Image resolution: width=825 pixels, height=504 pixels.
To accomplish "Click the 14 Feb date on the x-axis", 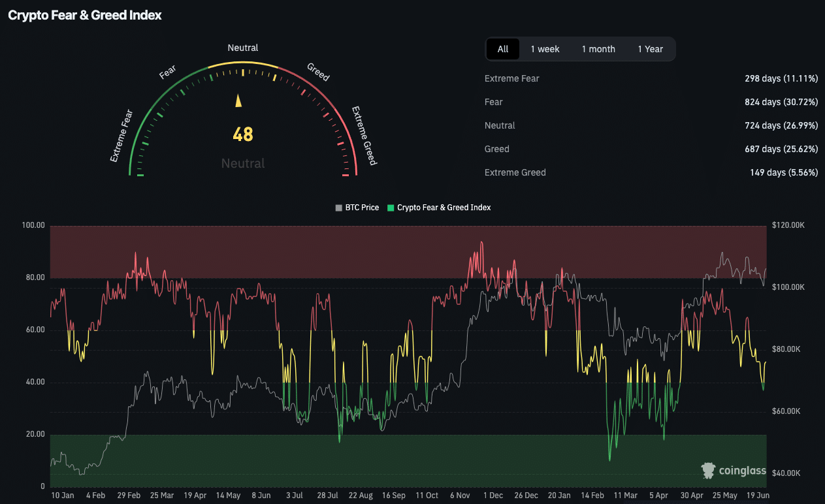I will 592,496.
